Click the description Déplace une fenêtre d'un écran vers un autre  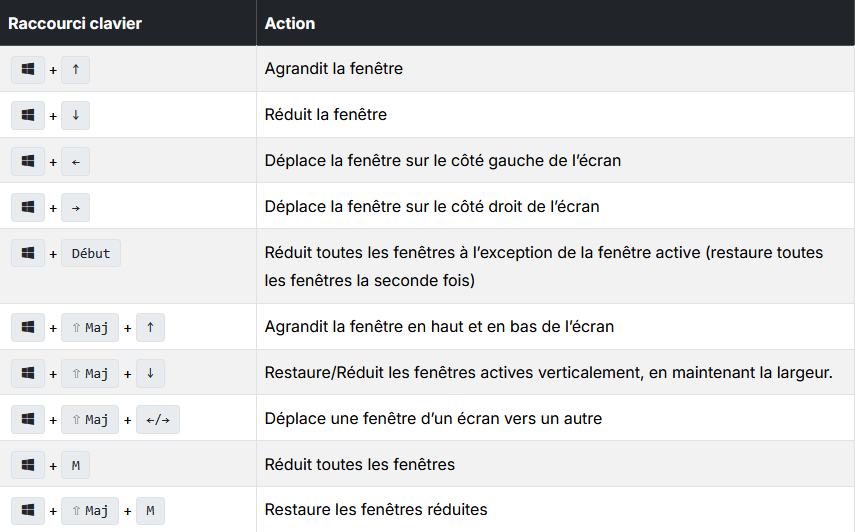click(x=433, y=419)
